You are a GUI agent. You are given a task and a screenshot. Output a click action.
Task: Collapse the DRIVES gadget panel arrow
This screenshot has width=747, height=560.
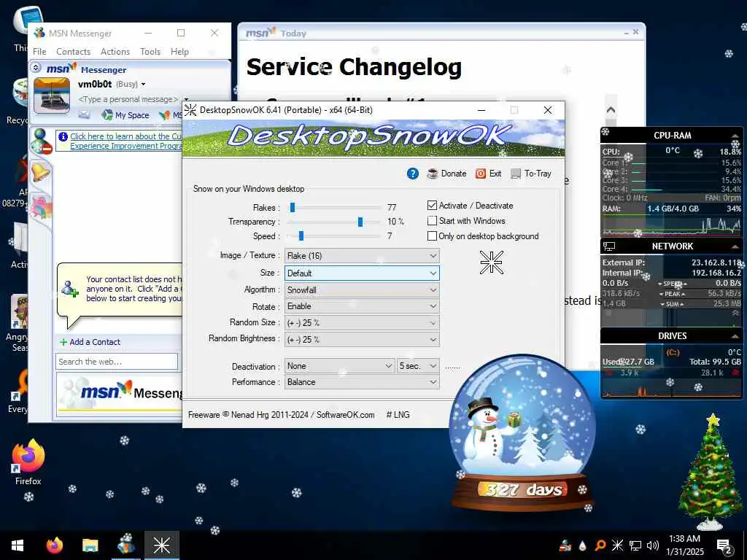point(735,336)
